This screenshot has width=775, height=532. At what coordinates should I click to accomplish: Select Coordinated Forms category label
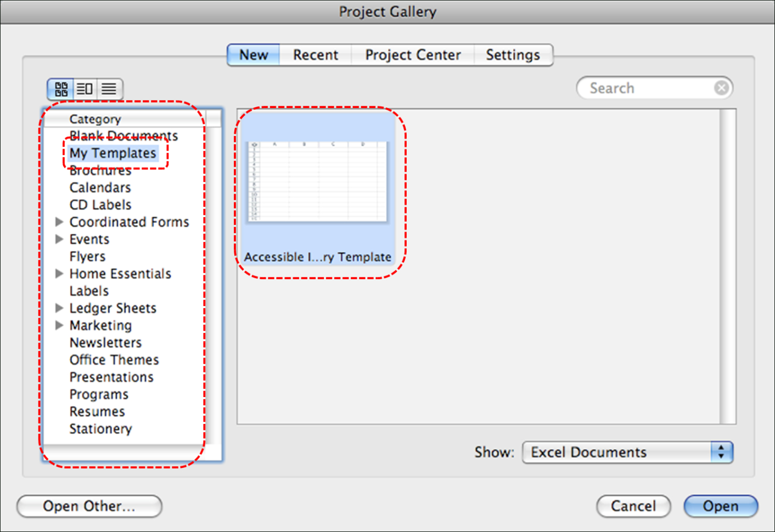coord(129,222)
